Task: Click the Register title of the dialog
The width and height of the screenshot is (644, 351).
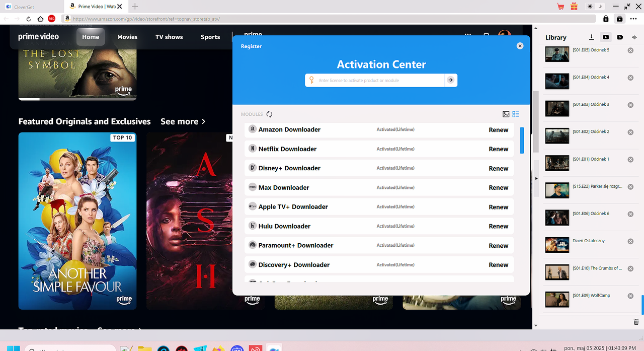Action: click(251, 46)
